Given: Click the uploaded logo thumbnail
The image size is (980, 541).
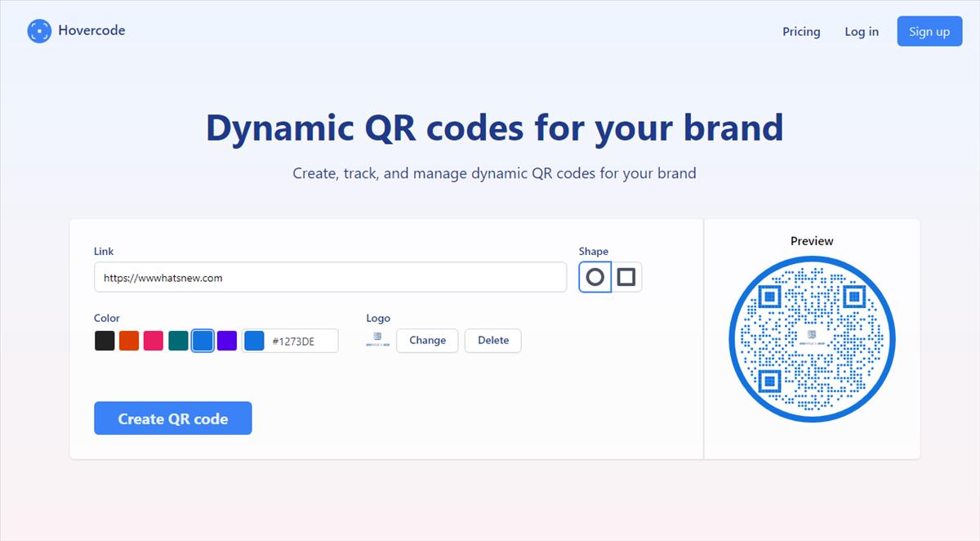Looking at the screenshot, I should tap(377, 339).
